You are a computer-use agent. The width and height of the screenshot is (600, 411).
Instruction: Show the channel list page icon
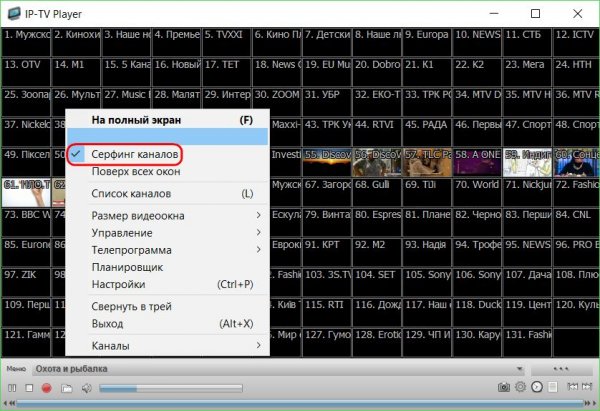tap(553, 387)
